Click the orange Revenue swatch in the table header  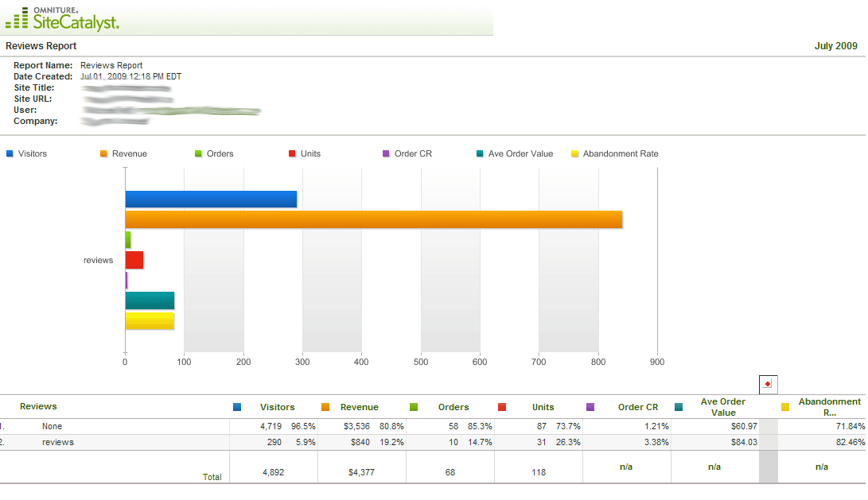click(325, 407)
